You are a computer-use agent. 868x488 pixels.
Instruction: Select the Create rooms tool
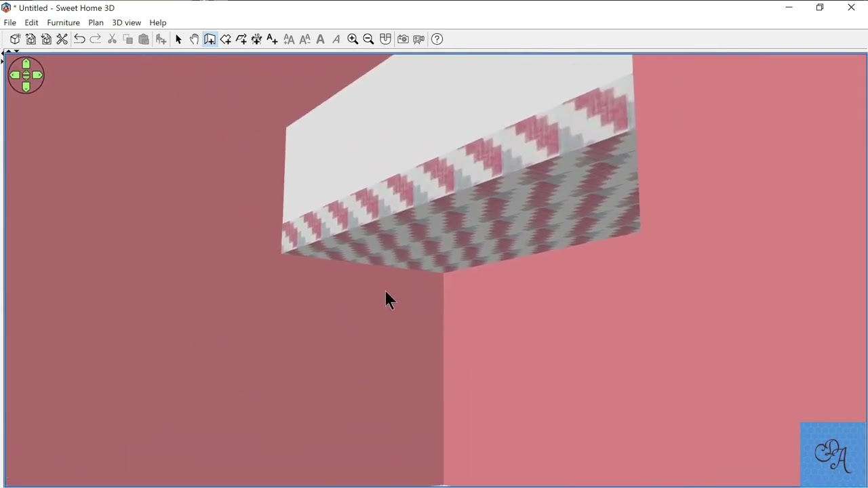pos(225,39)
